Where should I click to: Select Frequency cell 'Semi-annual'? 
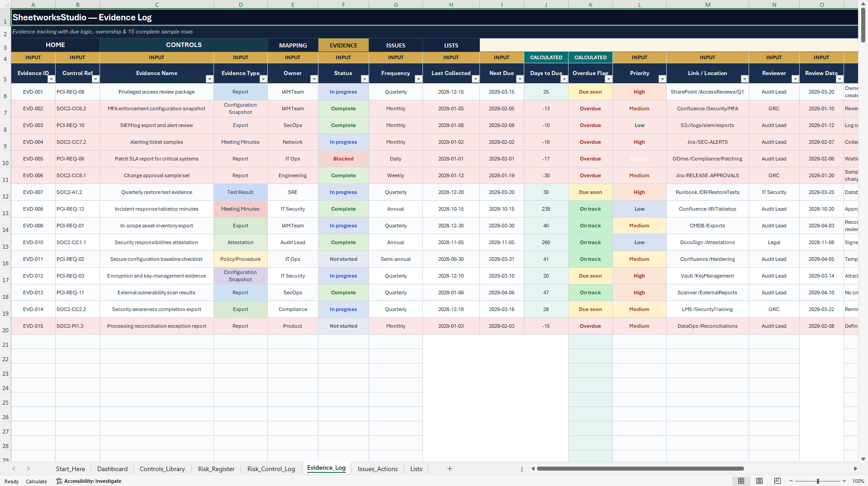click(x=396, y=259)
